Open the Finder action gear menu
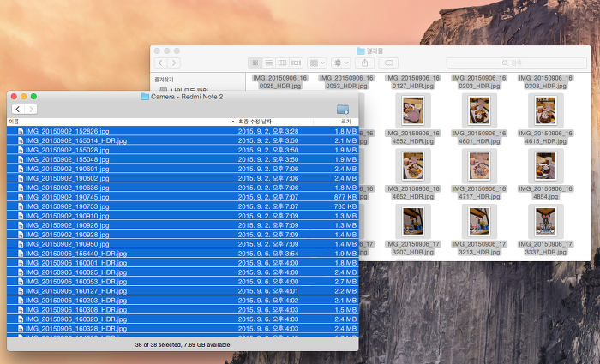Image resolution: width=600 pixels, height=364 pixels. coord(341,63)
